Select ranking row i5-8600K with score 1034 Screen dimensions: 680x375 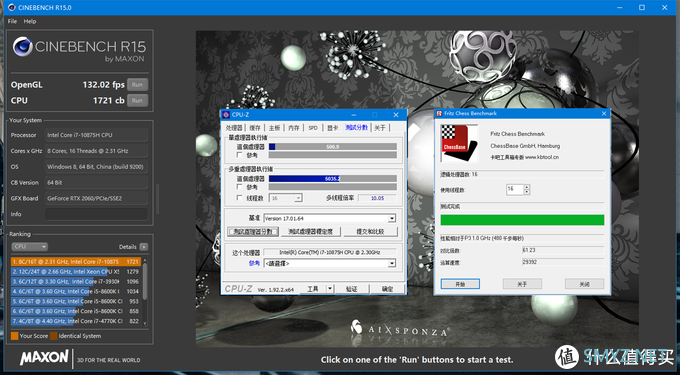(75, 291)
